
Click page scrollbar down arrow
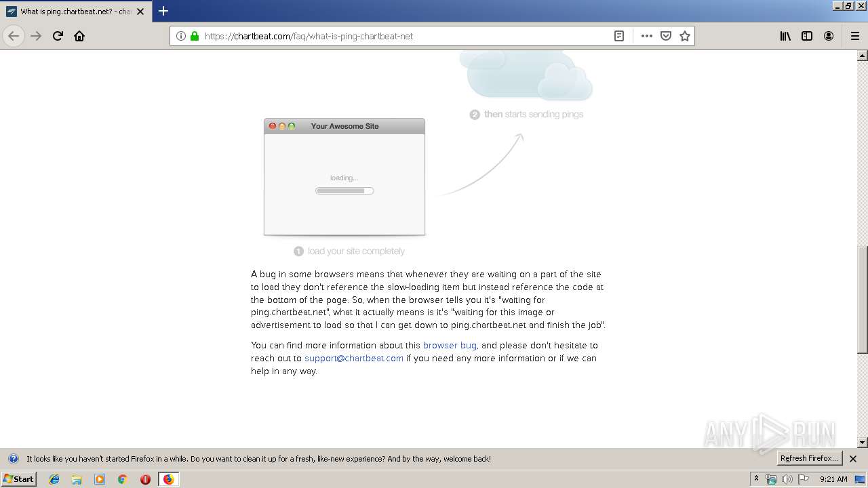click(863, 443)
